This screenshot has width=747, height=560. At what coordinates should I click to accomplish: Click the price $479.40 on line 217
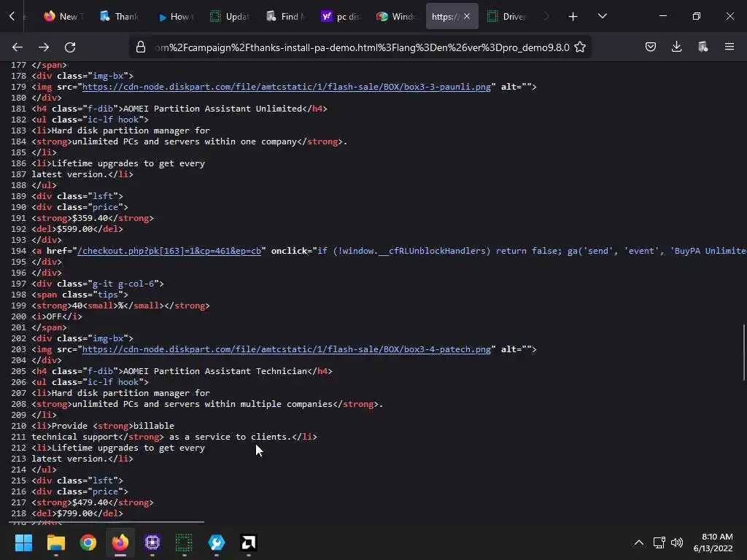90,502
